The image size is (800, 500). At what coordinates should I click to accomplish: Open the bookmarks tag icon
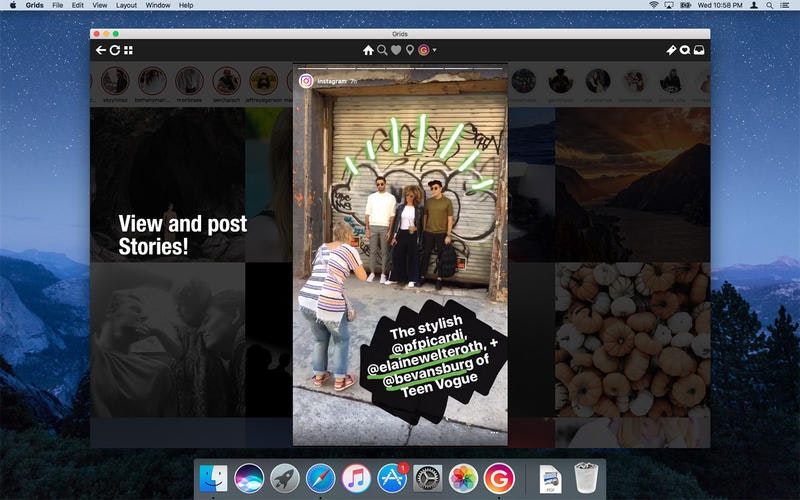[671, 50]
